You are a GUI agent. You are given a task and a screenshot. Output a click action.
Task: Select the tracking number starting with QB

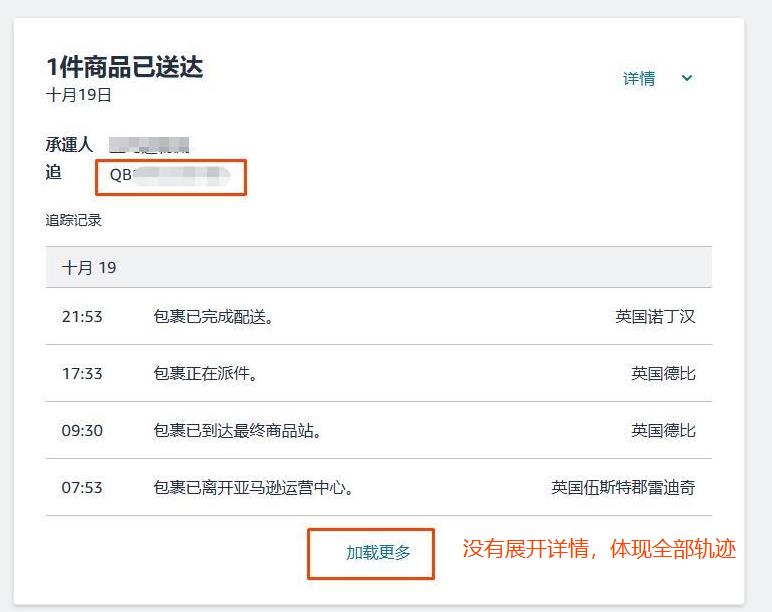tap(170, 175)
